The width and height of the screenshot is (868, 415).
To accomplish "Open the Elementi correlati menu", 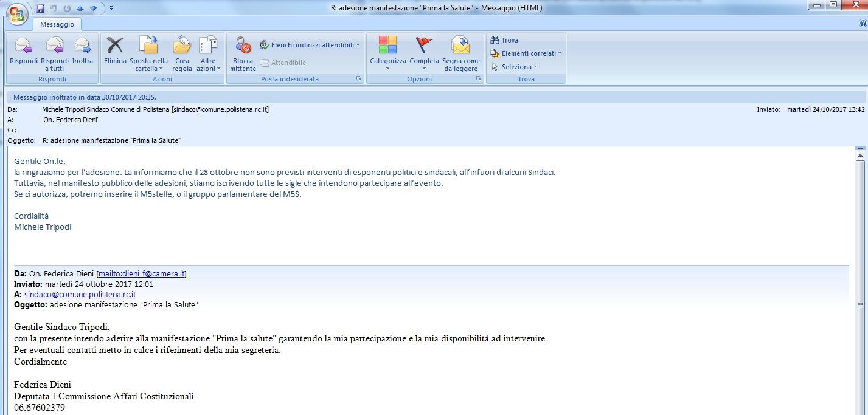I will pos(527,53).
